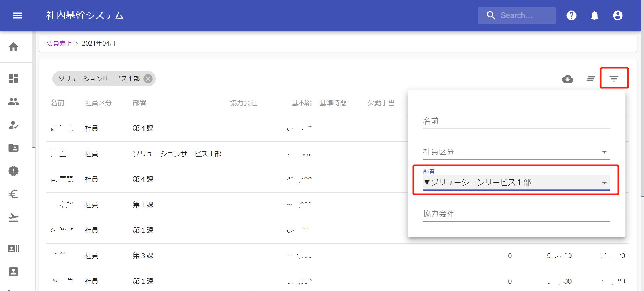Click the view columns icon
This screenshot has width=644, height=291.
[590, 79]
